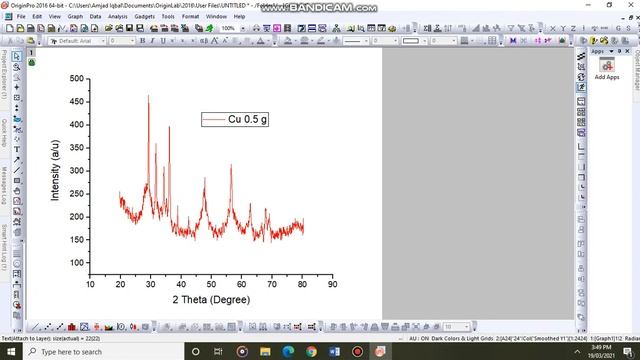Select the Cu 0.5 g legend

pyautogui.click(x=235, y=119)
